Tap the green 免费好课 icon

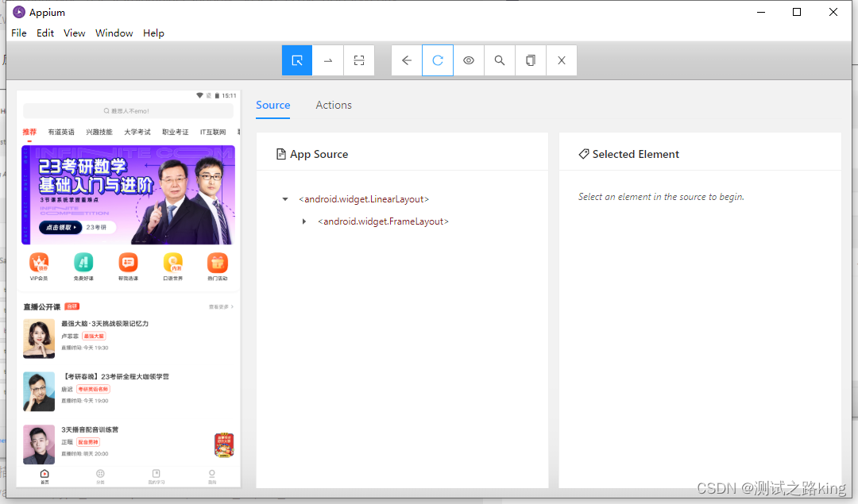[x=83, y=263]
